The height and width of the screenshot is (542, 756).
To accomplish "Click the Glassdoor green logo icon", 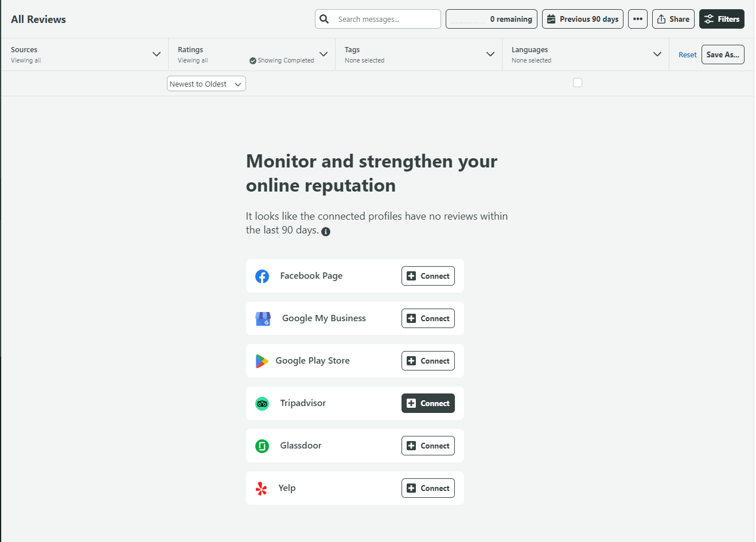I will tap(262, 446).
